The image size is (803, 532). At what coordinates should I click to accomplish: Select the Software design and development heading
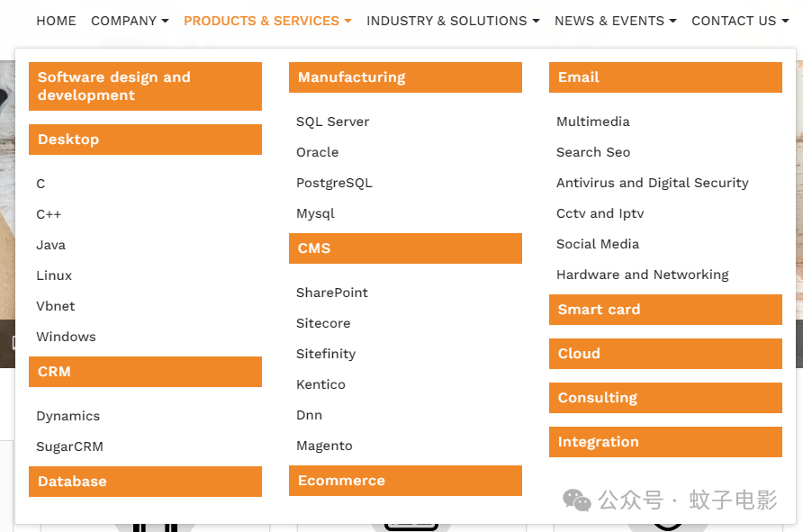146,86
